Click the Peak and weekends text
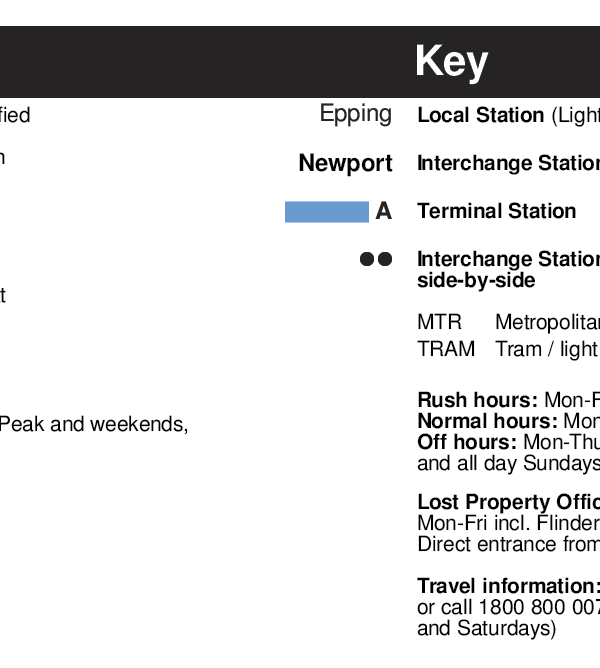Image resolution: width=600 pixels, height=668 pixels. coord(94,424)
